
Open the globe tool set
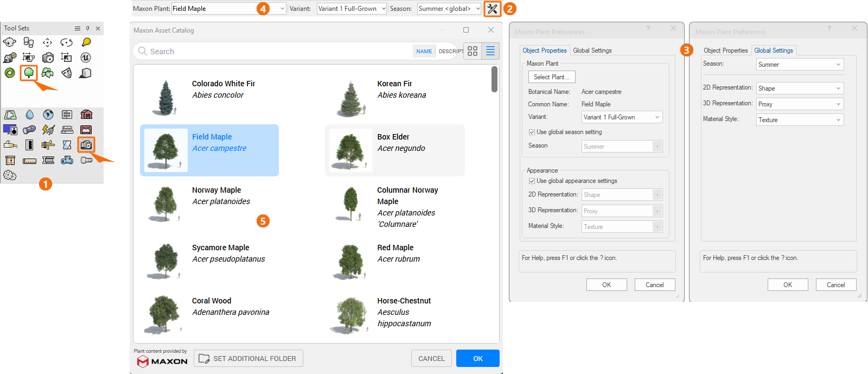pos(48,115)
